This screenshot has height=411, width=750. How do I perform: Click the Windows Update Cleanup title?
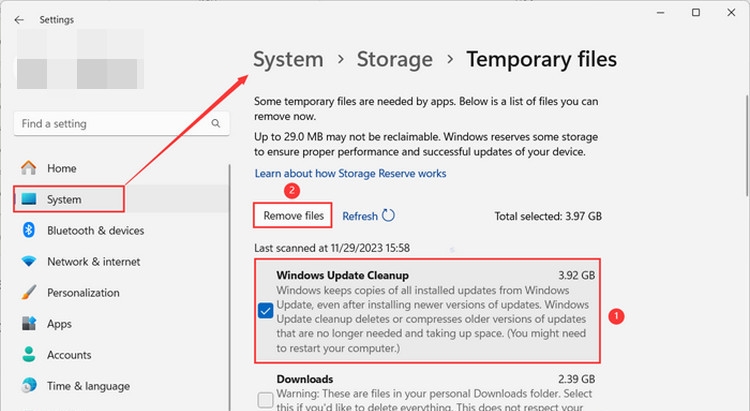click(342, 275)
